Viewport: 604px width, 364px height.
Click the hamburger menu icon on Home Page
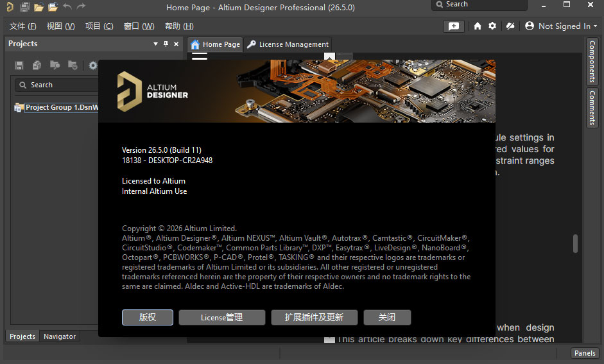pos(199,56)
